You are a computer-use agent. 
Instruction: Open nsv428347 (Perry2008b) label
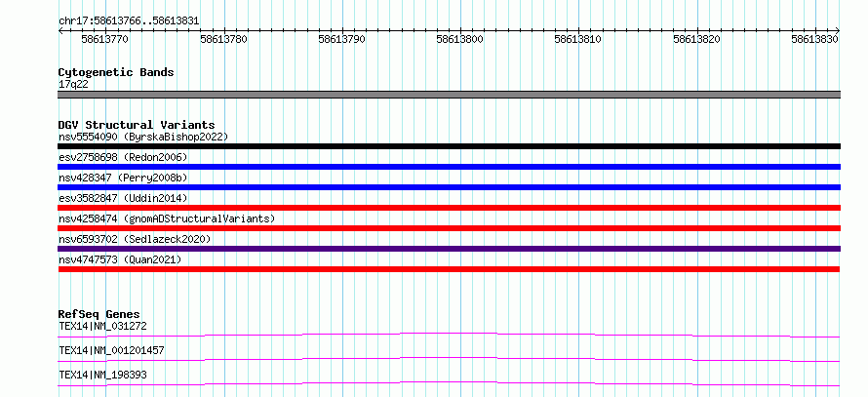pos(123,178)
